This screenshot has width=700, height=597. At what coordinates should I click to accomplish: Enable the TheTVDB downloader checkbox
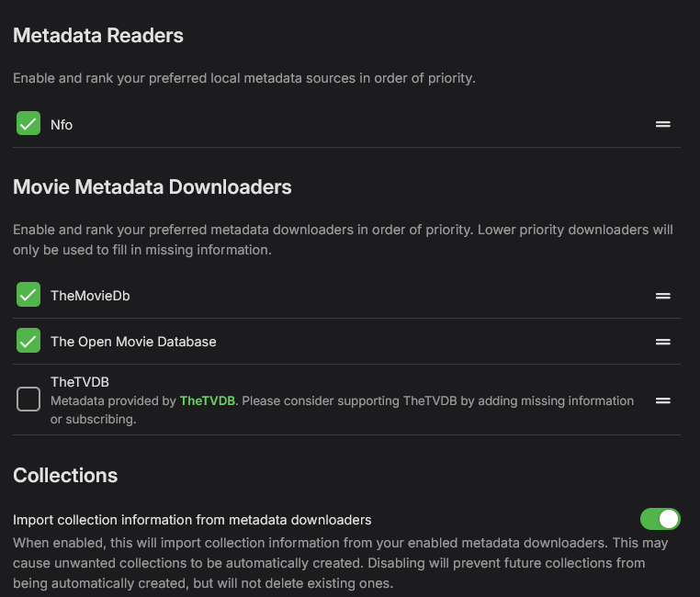click(x=28, y=400)
